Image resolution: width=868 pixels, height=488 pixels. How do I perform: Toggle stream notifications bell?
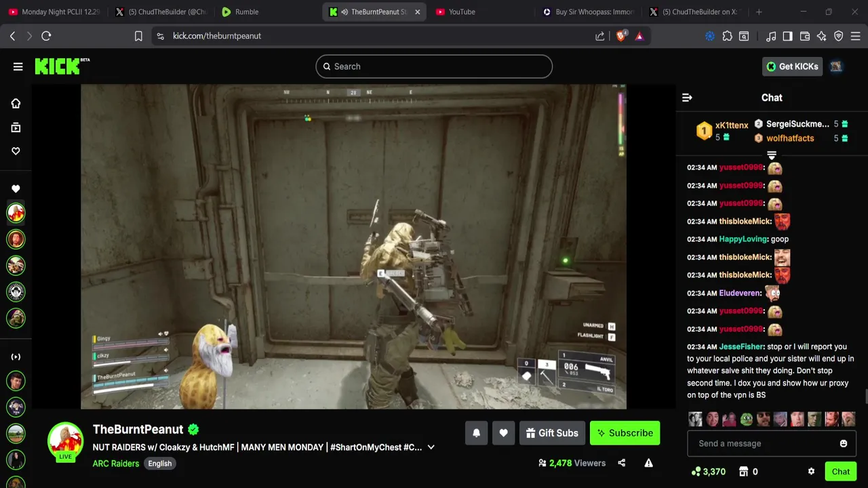(x=476, y=433)
